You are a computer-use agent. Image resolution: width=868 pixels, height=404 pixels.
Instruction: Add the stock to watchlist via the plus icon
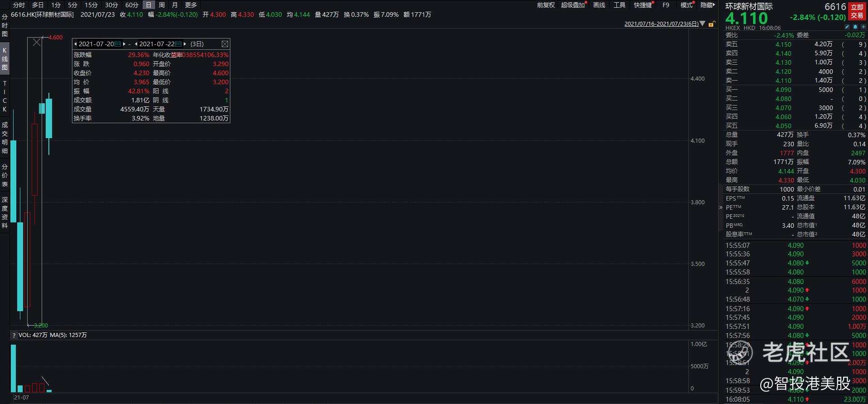863,27
